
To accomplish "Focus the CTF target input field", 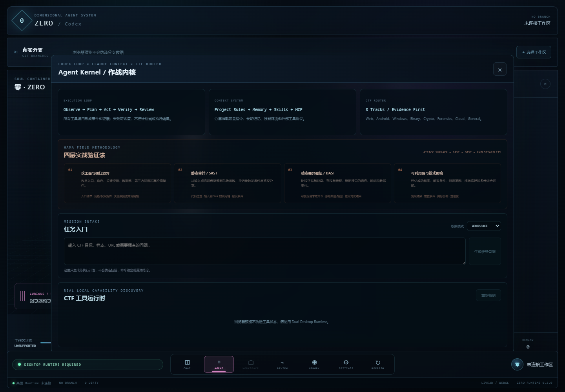I will pyautogui.click(x=265, y=251).
